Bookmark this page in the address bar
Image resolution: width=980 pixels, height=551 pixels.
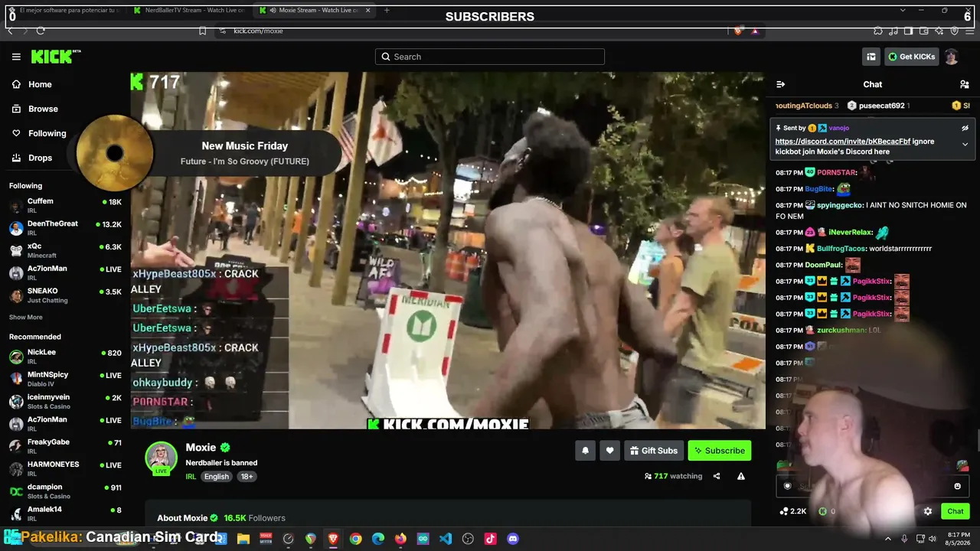pos(202,31)
